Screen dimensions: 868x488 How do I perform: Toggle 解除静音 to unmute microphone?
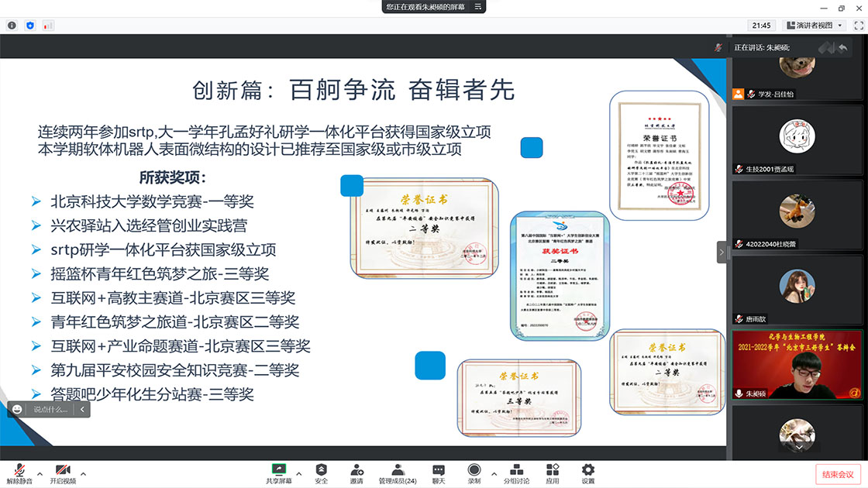click(19, 473)
